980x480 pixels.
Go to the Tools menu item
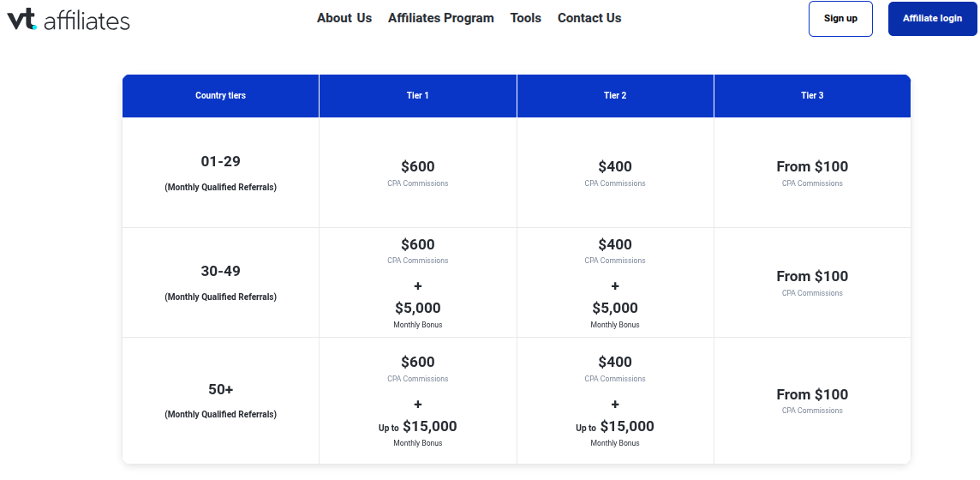click(525, 18)
